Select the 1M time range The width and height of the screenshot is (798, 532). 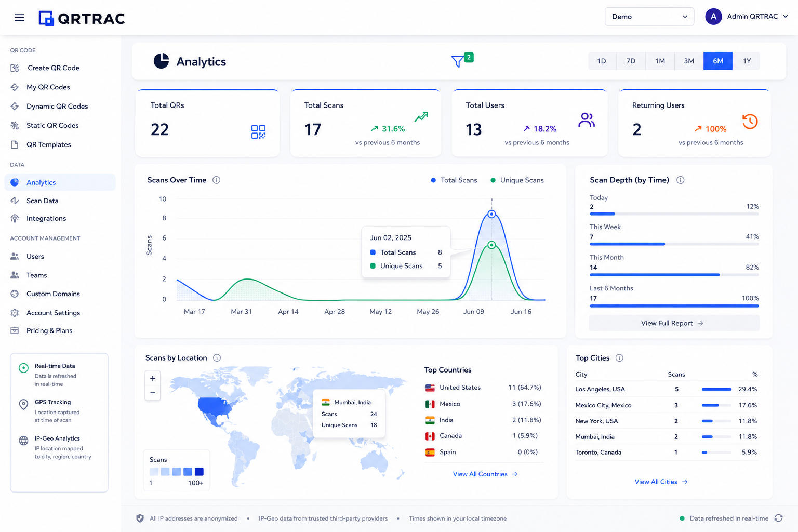click(x=660, y=61)
